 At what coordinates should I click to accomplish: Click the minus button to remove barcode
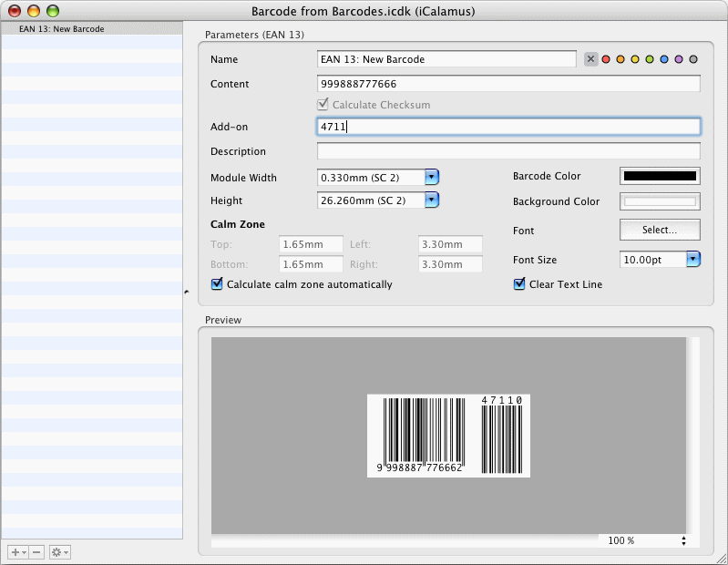tap(36, 552)
